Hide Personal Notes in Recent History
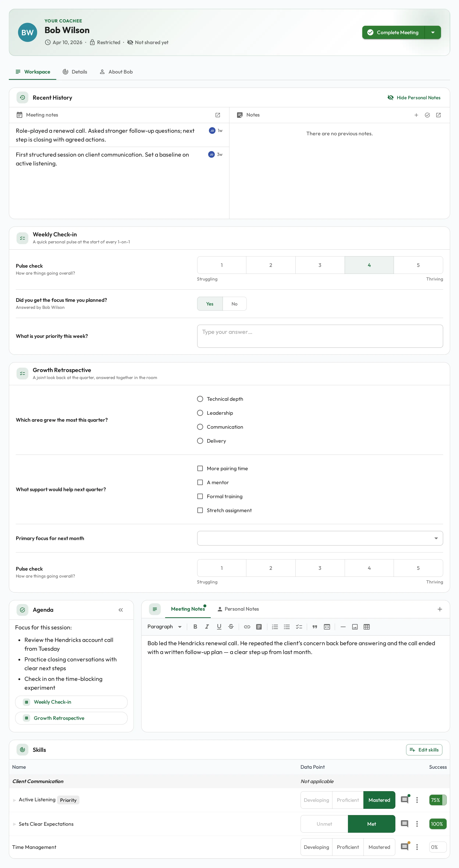This screenshot has height=868, width=459. pos(414,98)
